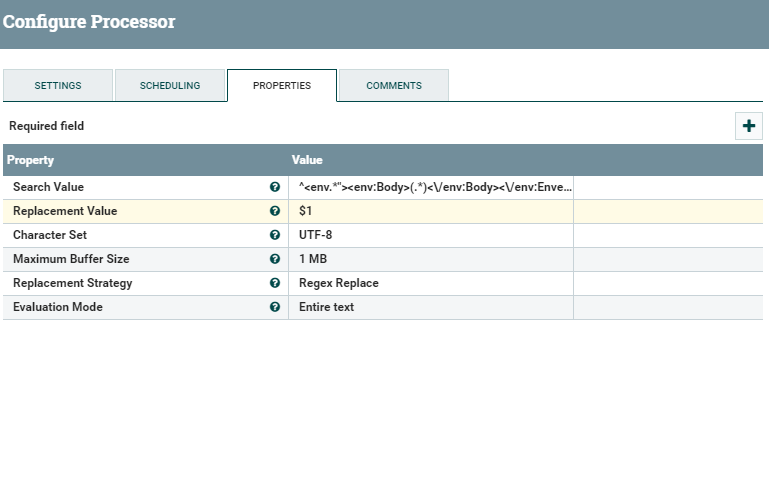The height and width of the screenshot is (501, 769).
Task: Click the help icon next to Maximum Buffer Size
Action: (275, 259)
